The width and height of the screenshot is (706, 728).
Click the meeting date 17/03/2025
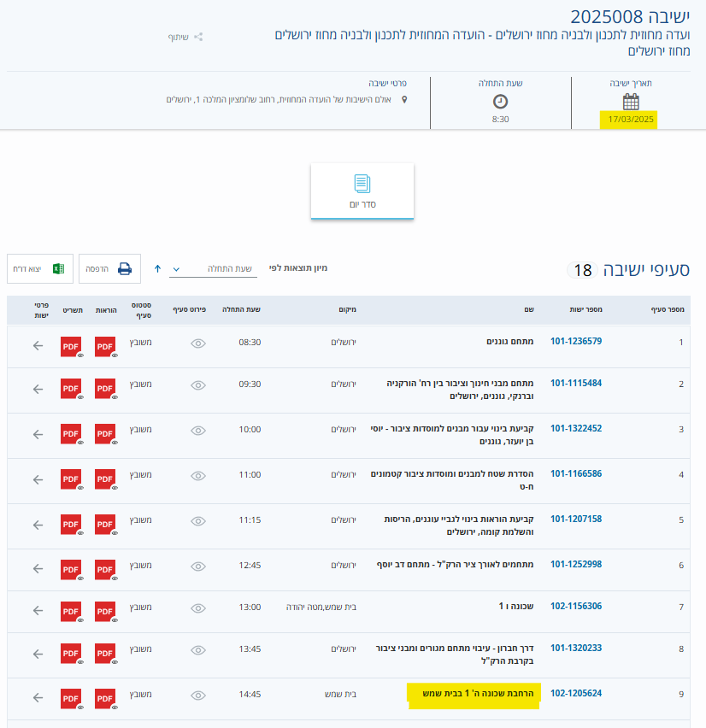[x=630, y=120]
